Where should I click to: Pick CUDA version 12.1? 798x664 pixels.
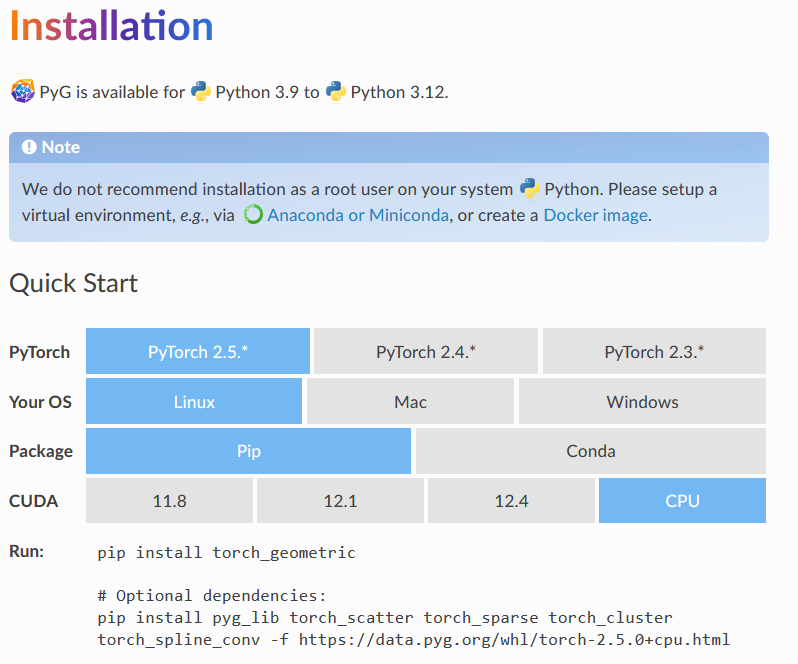pyautogui.click(x=340, y=501)
